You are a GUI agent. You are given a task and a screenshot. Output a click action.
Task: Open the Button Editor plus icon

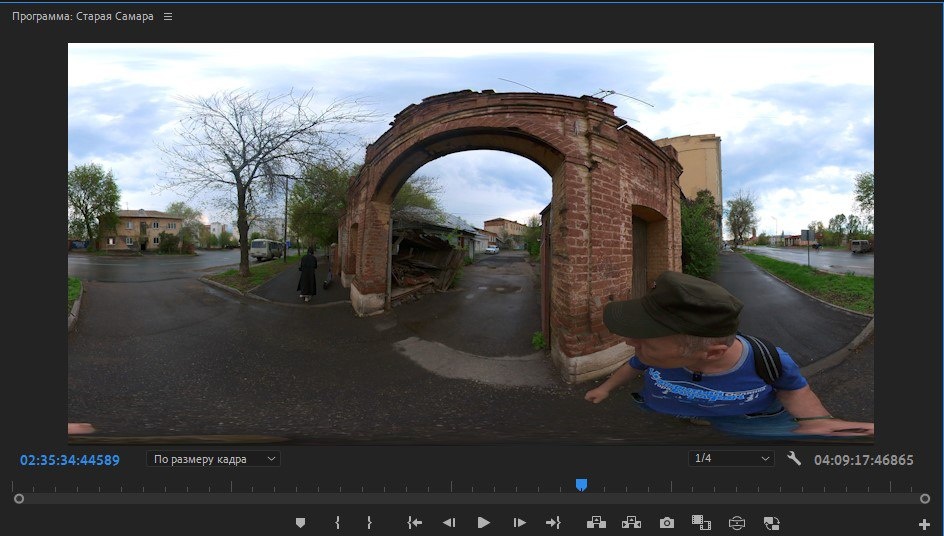tap(924, 525)
